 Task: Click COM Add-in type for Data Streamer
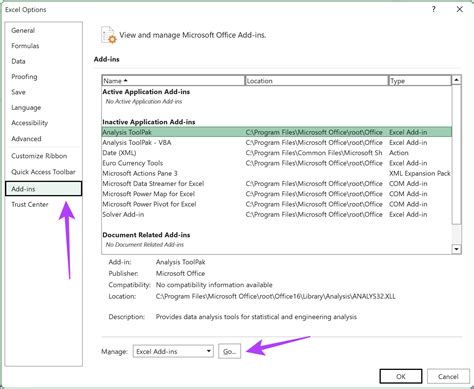408,184
